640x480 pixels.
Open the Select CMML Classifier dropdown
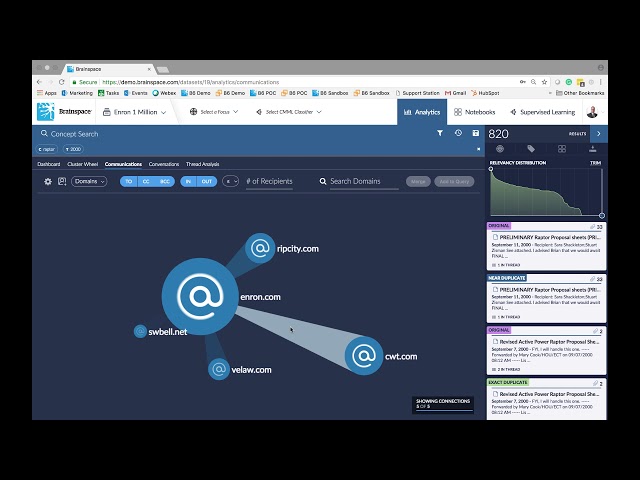[x=289, y=112]
